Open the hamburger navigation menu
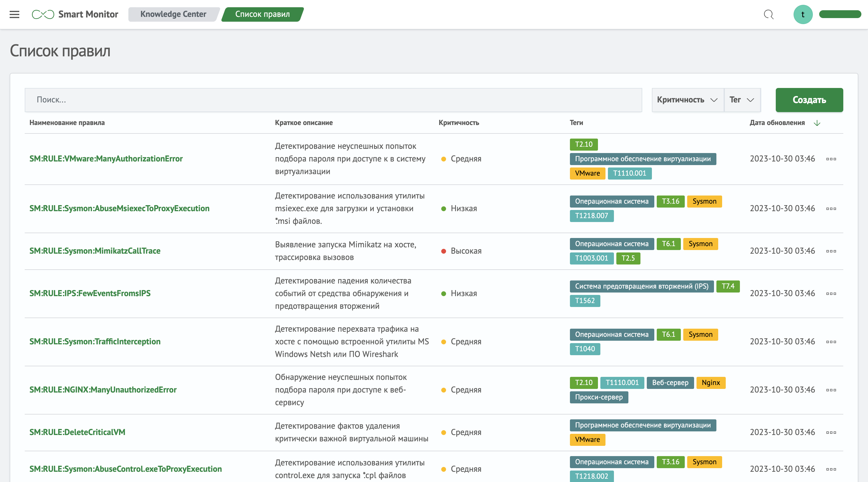 pyautogui.click(x=14, y=14)
